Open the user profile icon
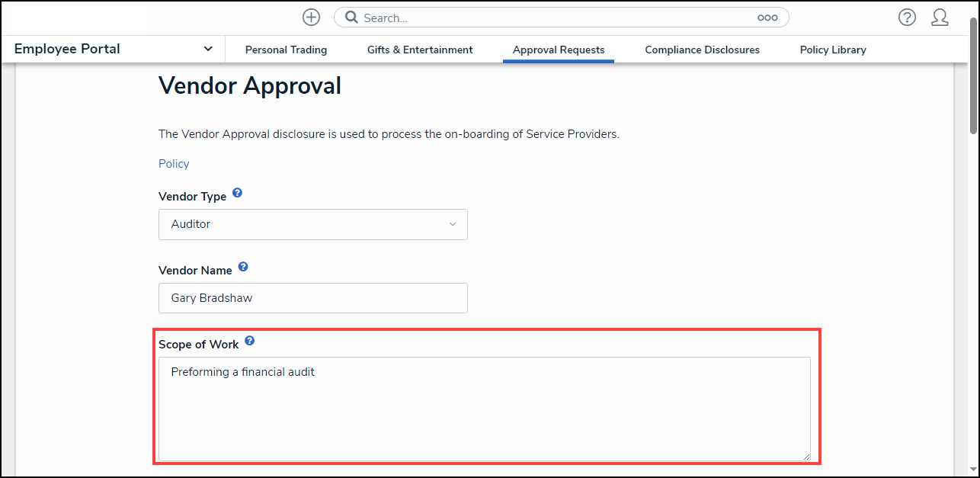This screenshot has height=478, width=980. [940, 18]
